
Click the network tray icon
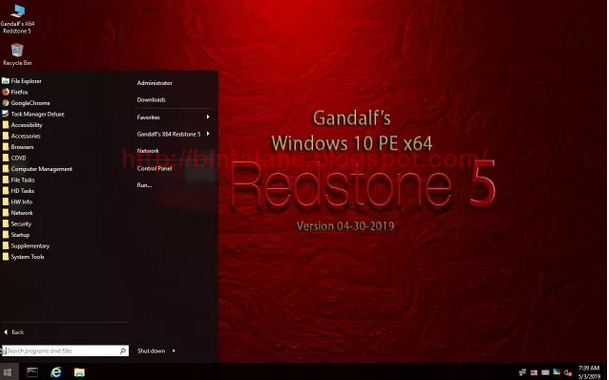(x=522, y=372)
